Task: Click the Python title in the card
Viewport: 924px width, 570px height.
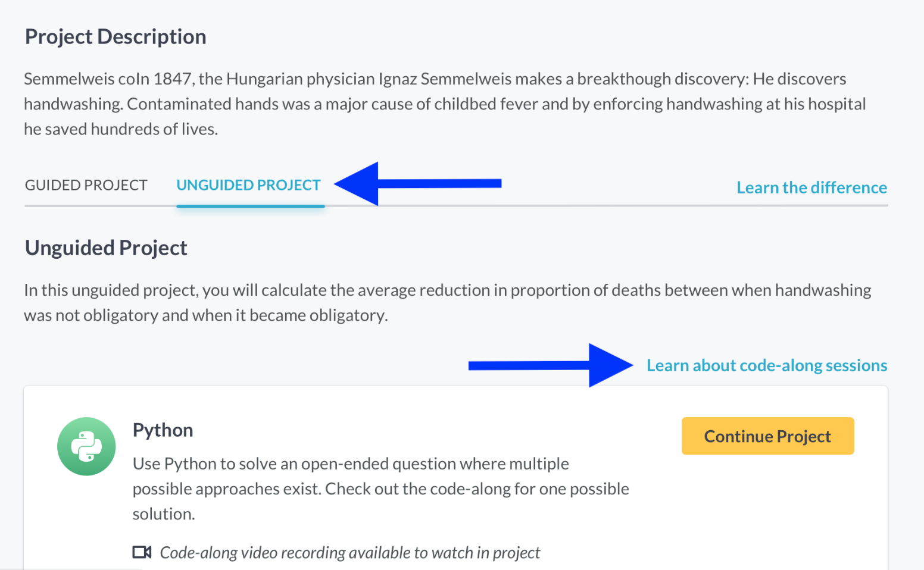Action: point(163,430)
